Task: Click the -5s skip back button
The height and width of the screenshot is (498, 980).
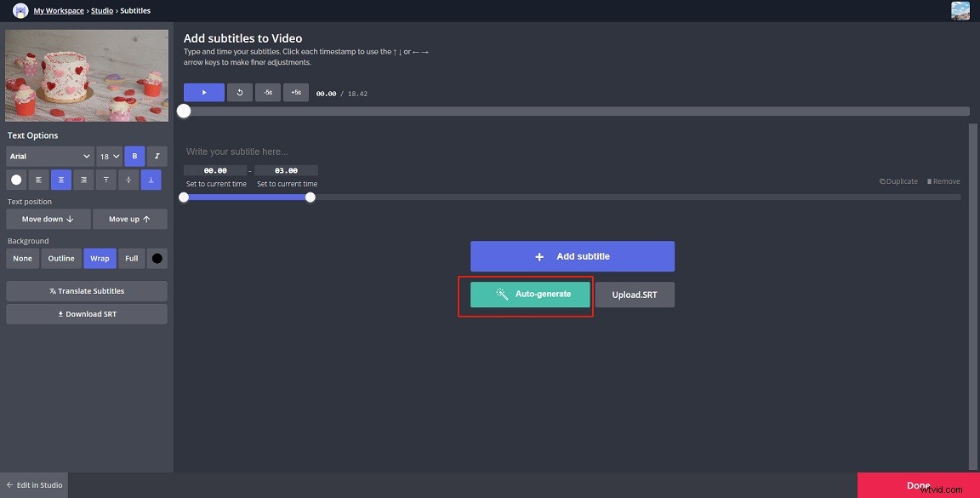Action: 267,92
